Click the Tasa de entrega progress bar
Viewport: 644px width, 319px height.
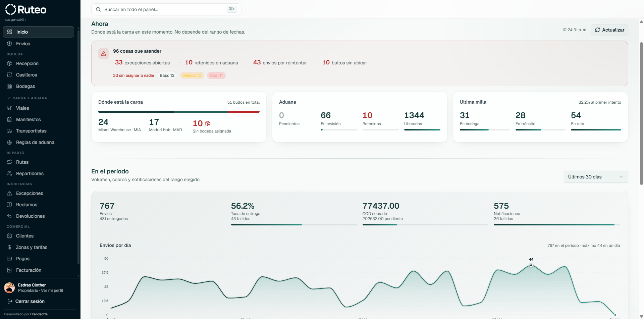click(294, 225)
